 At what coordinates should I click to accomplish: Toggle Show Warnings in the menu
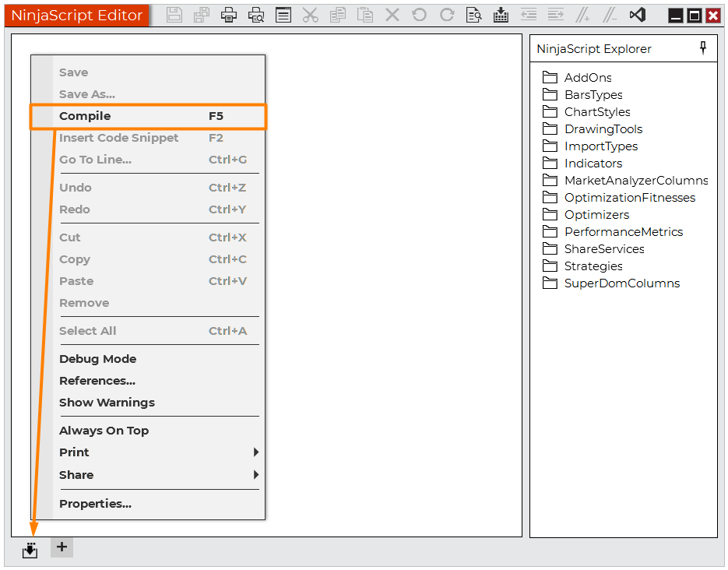pyautogui.click(x=107, y=403)
